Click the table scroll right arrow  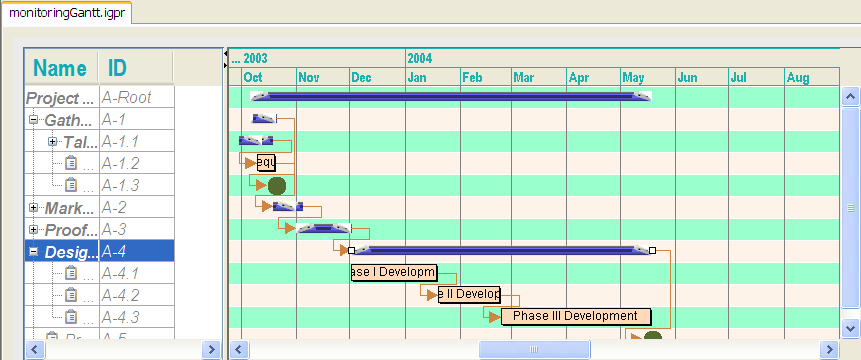tap(210, 349)
